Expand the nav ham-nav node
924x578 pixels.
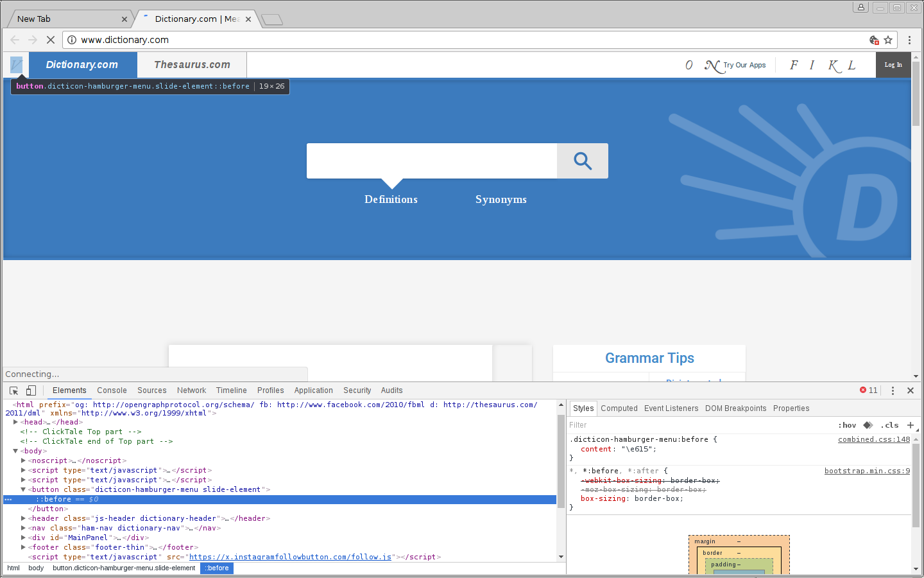click(23, 528)
